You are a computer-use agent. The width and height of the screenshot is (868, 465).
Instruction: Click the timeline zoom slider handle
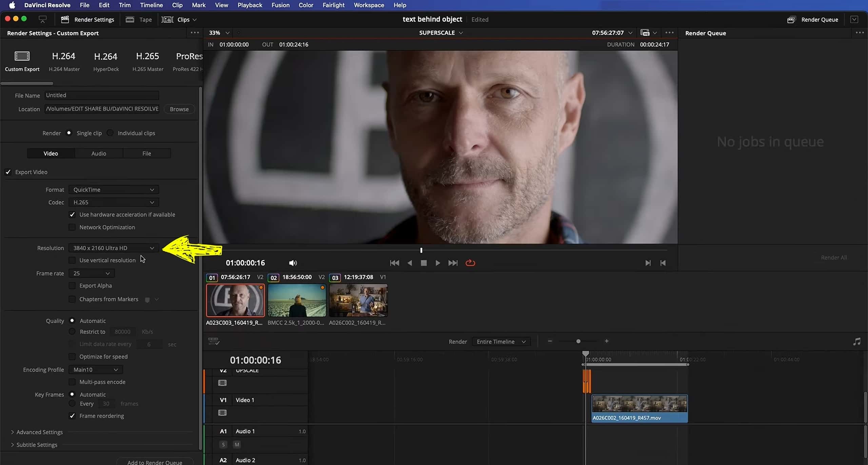tap(578, 341)
